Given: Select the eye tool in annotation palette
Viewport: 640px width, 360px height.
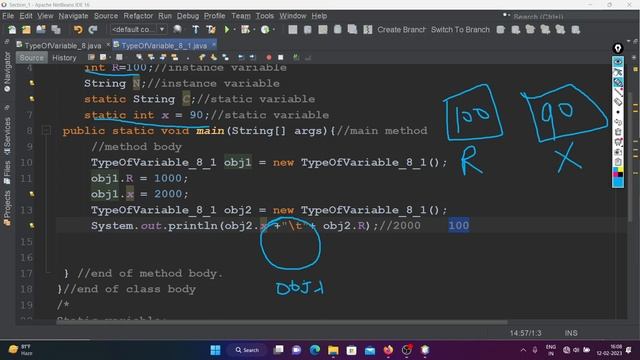Looking at the screenshot, I should [x=618, y=62].
